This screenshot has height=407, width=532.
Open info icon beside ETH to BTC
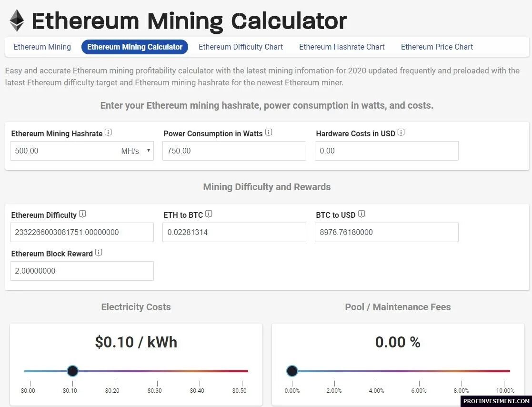(x=209, y=214)
